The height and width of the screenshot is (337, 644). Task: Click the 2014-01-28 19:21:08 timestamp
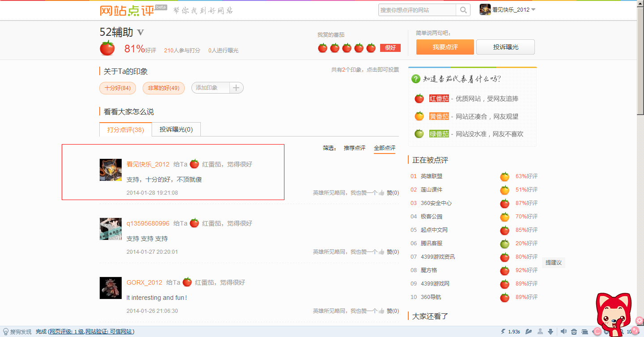pos(152,193)
